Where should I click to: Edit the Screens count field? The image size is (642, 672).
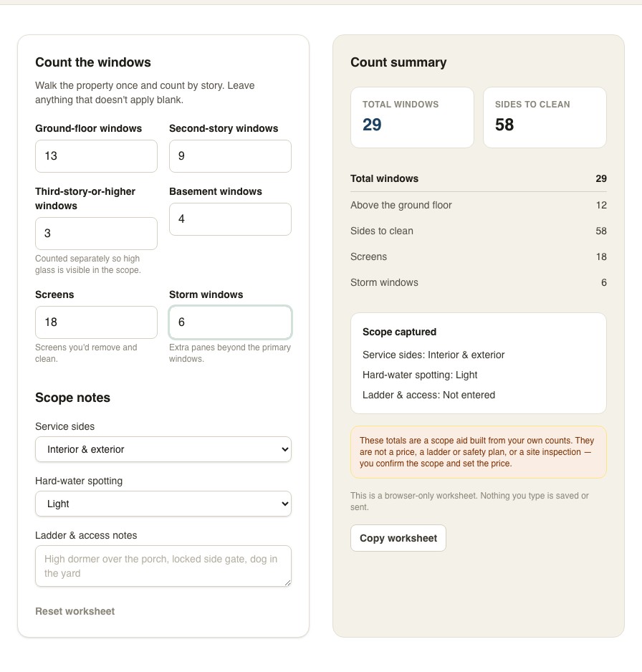(96, 322)
